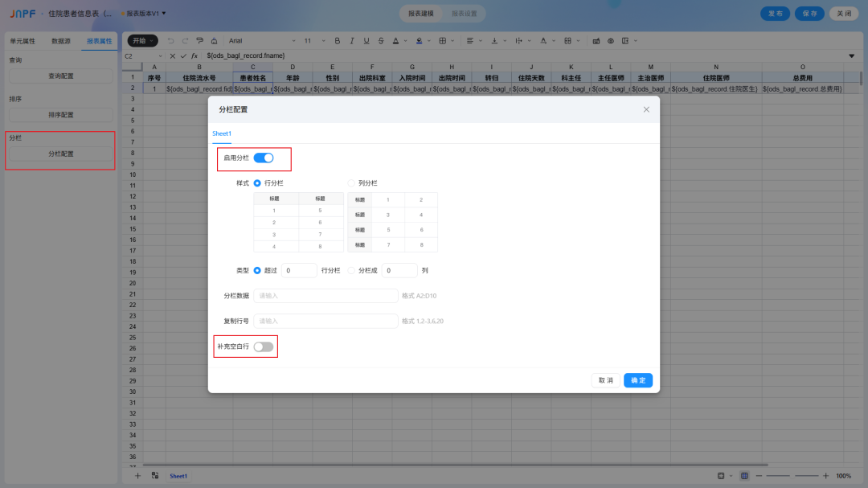Toggle the 补充空白行 switch
The height and width of the screenshot is (488, 868).
[x=264, y=347]
